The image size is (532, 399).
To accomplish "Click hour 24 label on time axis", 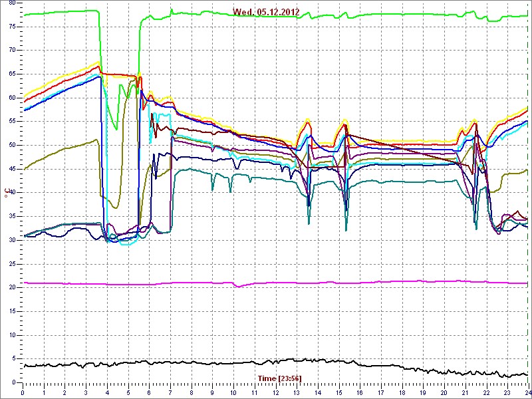I will [528, 391].
